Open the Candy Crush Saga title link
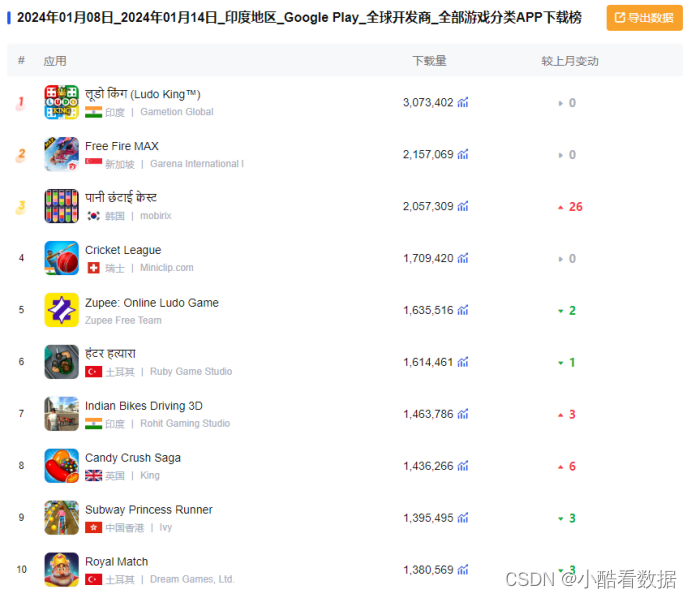Viewport: 692px width, 598px height. pyautogui.click(x=133, y=458)
